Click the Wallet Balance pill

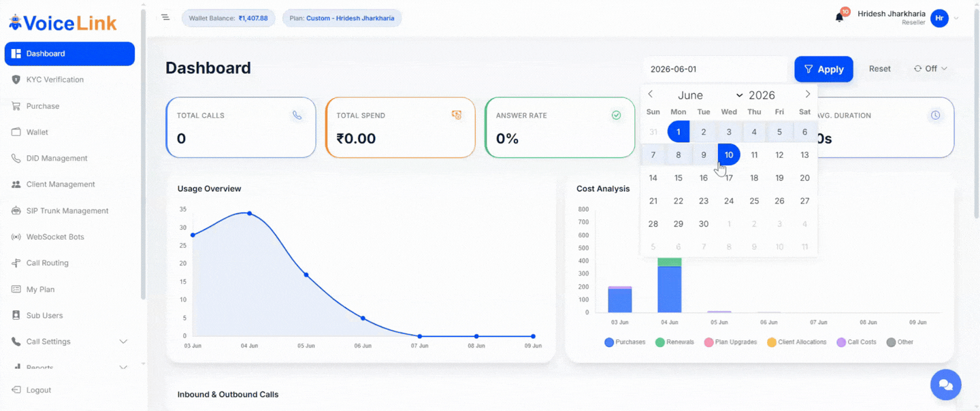point(228,18)
